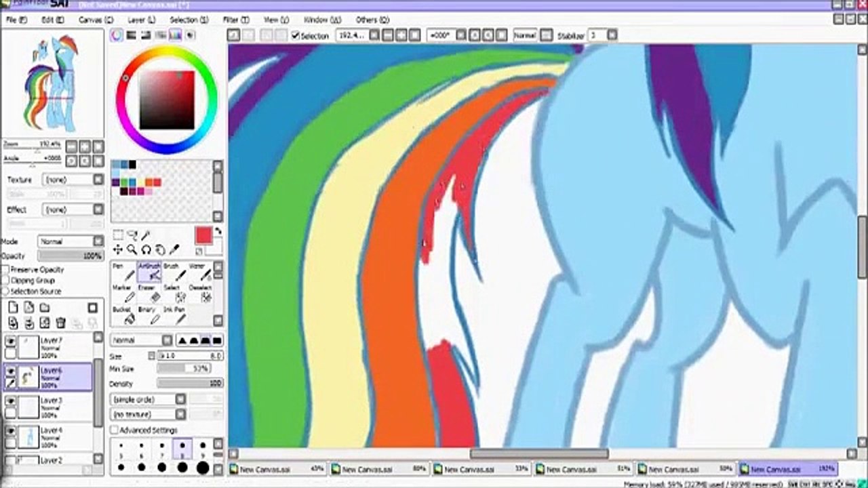The height and width of the screenshot is (488, 868).
Task: Adjust the layer Opacity slider
Action: point(71,256)
